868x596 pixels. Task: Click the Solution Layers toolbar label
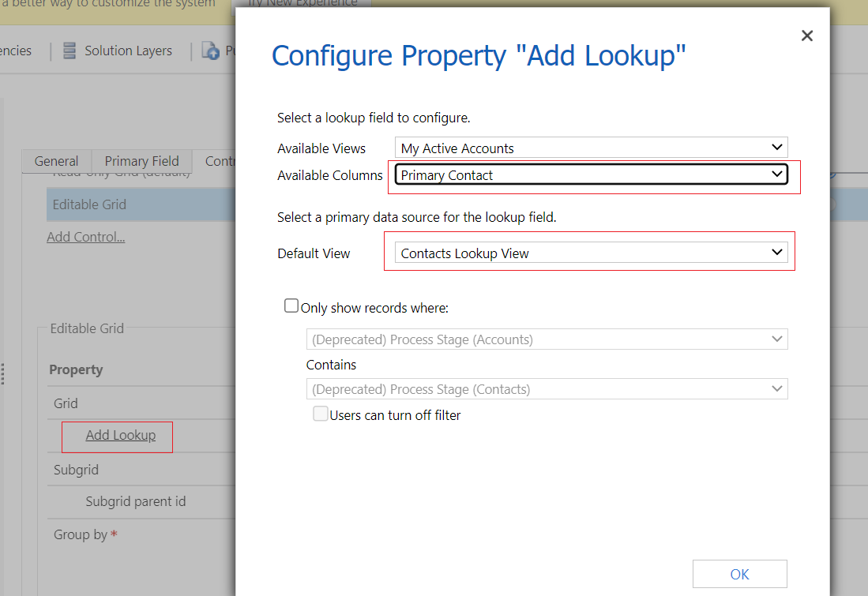coord(129,51)
